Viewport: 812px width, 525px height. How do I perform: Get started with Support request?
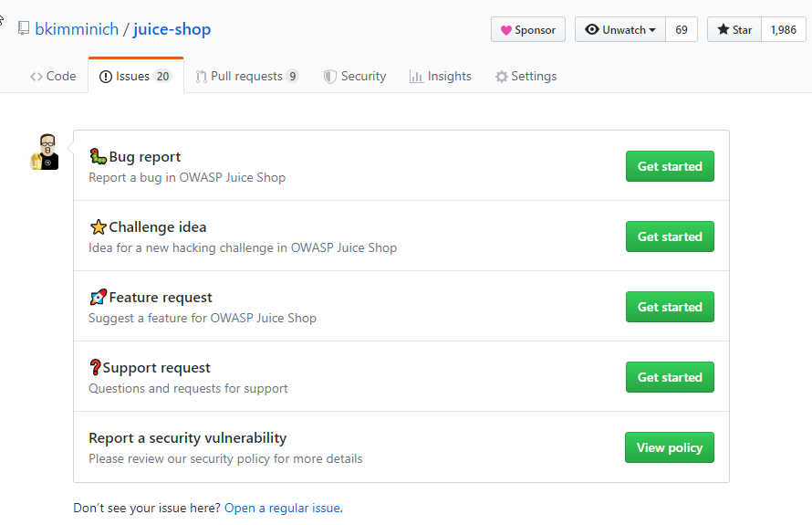[x=670, y=377]
